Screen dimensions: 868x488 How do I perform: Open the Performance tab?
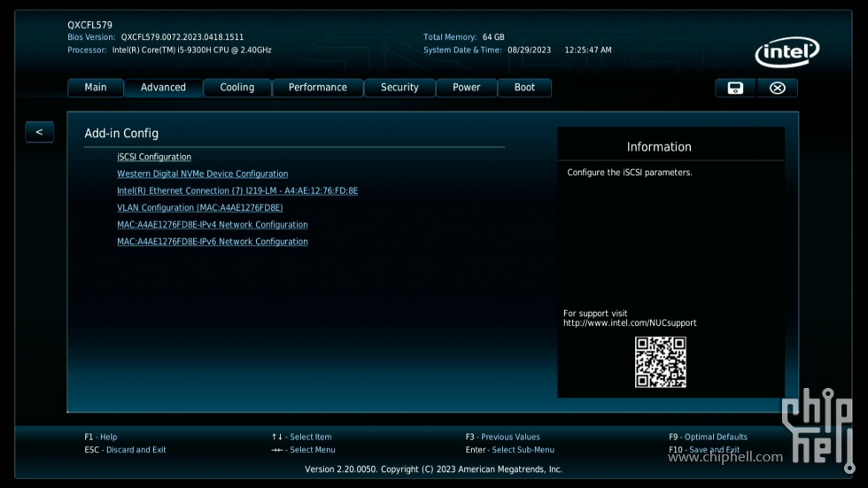tap(318, 88)
